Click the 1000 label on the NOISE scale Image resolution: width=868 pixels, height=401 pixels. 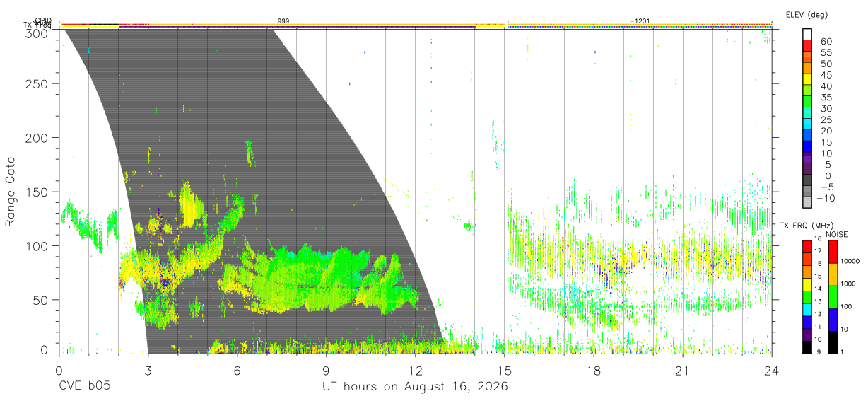(x=850, y=284)
